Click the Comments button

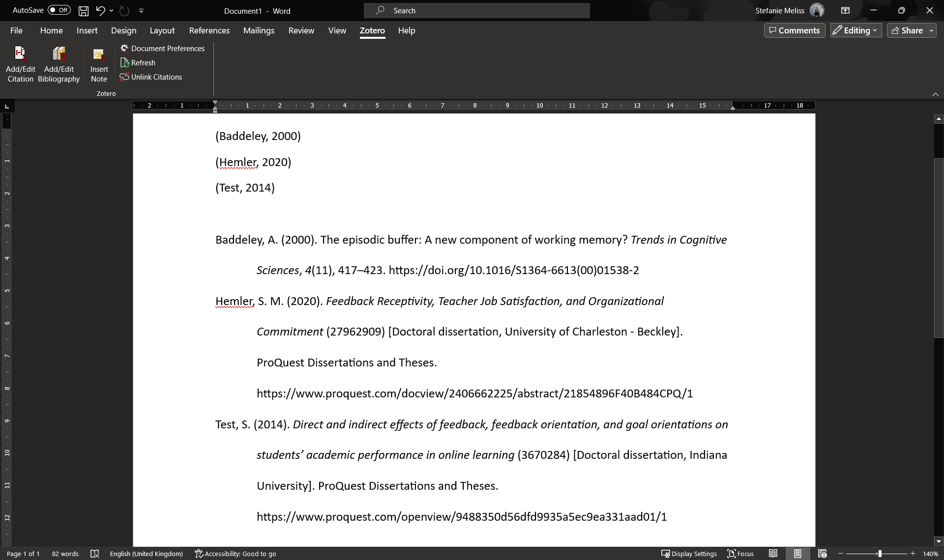click(x=794, y=30)
